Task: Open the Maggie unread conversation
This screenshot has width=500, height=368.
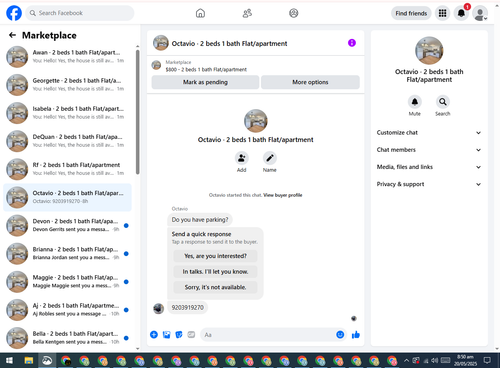Action: pyautogui.click(x=68, y=281)
